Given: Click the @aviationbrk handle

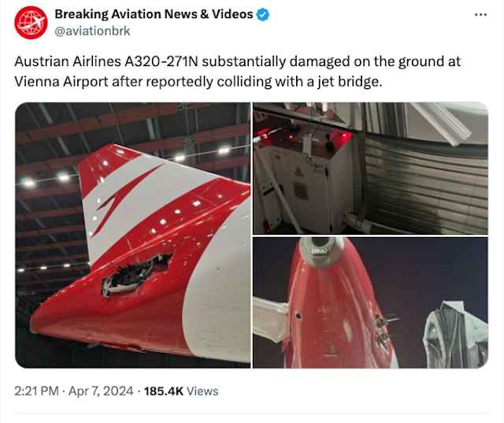Looking at the screenshot, I should click(92, 31).
